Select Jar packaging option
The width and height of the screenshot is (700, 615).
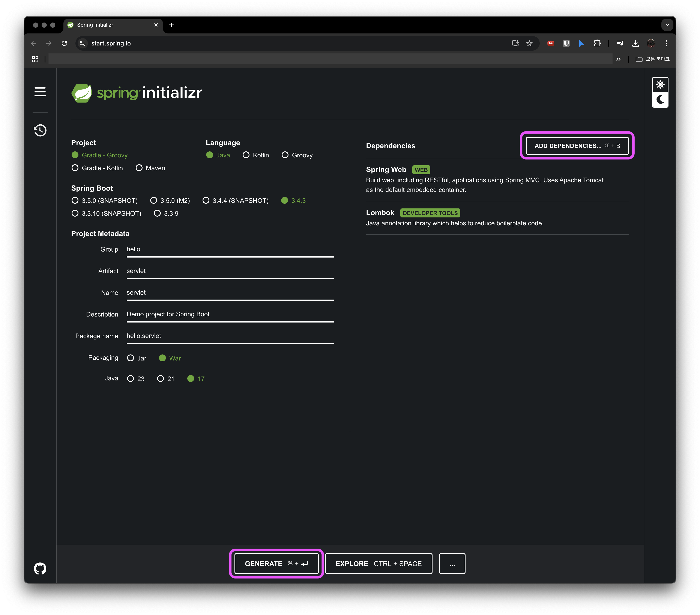(x=131, y=358)
